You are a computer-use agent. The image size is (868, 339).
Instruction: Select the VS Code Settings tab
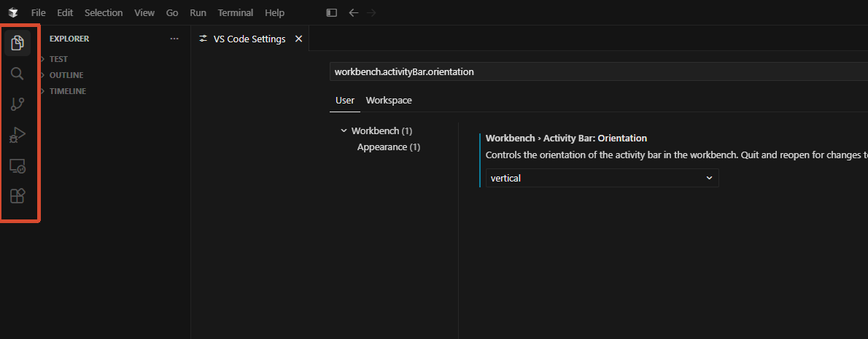point(249,39)
